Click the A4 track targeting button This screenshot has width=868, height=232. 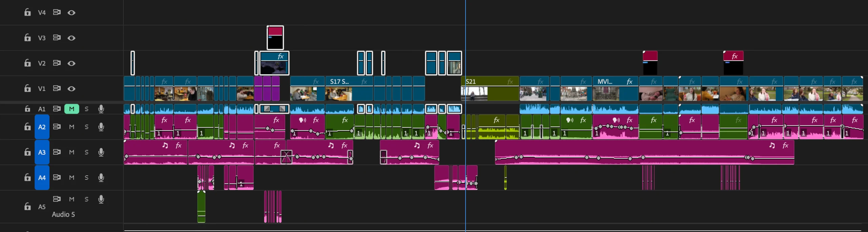coord(42,178)
